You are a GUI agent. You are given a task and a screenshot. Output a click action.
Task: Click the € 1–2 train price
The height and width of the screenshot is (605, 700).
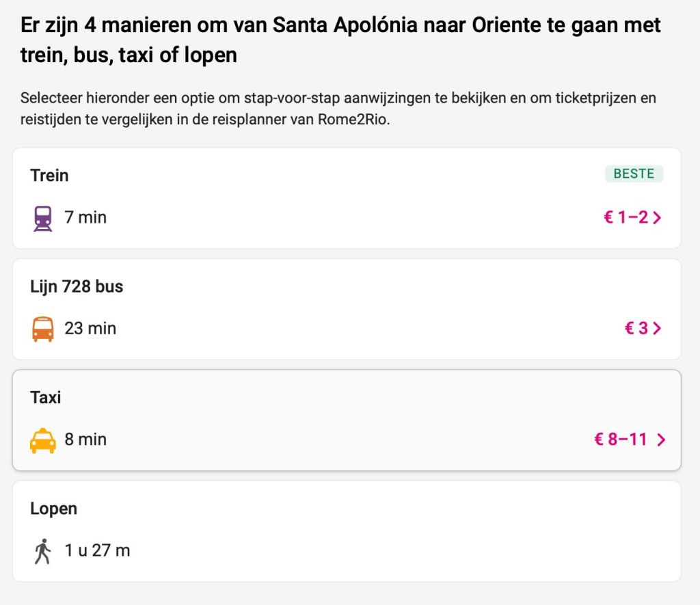pos(625,218)
